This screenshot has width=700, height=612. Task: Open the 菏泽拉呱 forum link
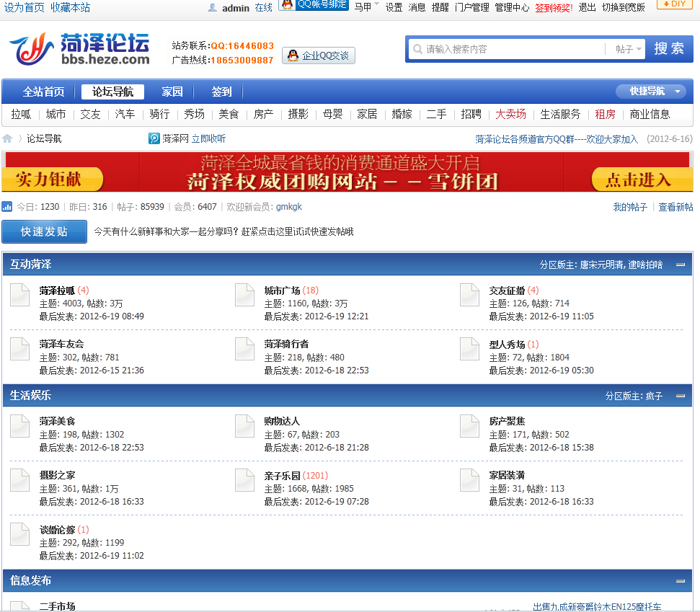tap(57, 291)
